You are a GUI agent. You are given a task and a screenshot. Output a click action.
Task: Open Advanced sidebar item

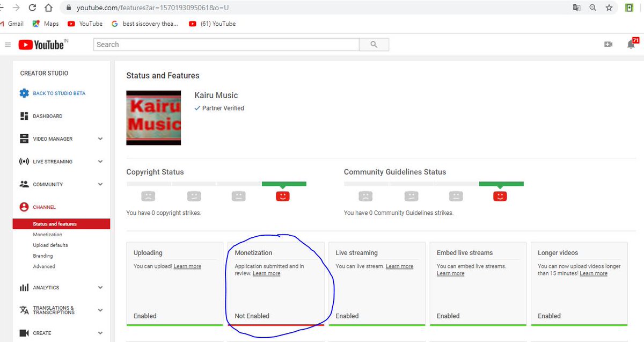[x=44, y=266]
